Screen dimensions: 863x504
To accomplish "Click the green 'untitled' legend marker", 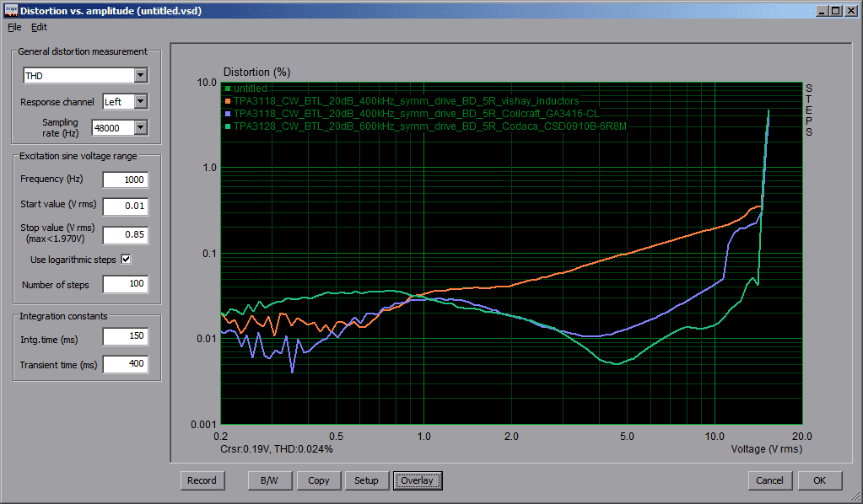I will [x=228, y=88].
